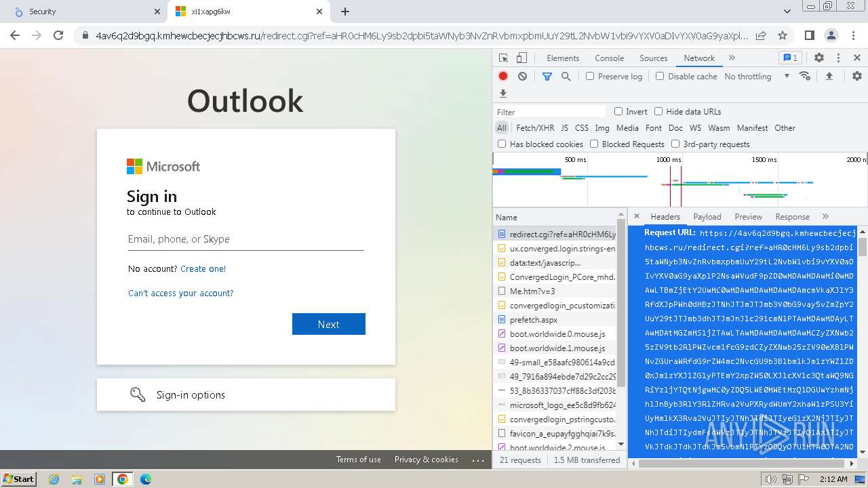Open the Chrome profile avatar
This screenshot has width=868, height=488.
tap(831, 35)
